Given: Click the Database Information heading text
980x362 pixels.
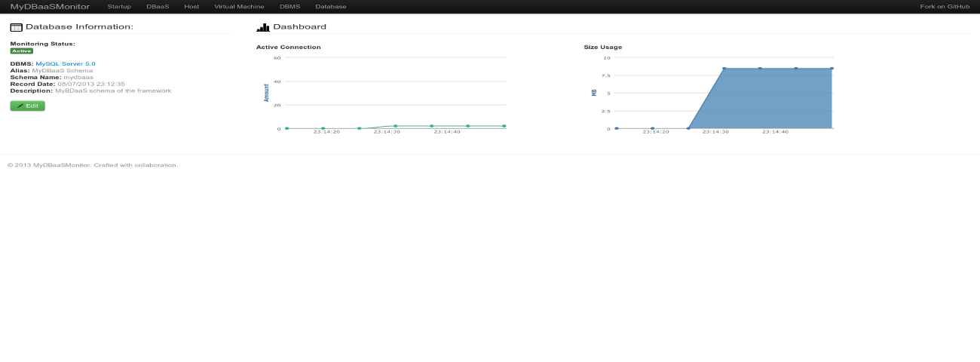Looking at the screenshot, I should point(79,27).
